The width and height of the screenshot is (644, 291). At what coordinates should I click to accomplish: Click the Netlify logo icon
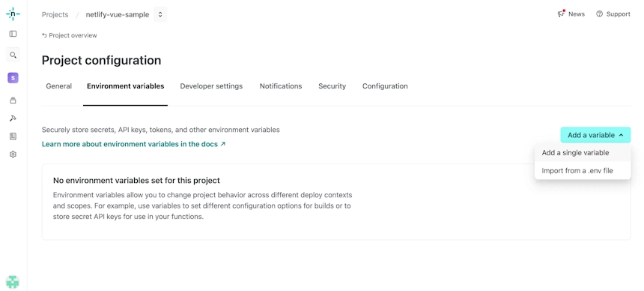click(x=13, y=14)
